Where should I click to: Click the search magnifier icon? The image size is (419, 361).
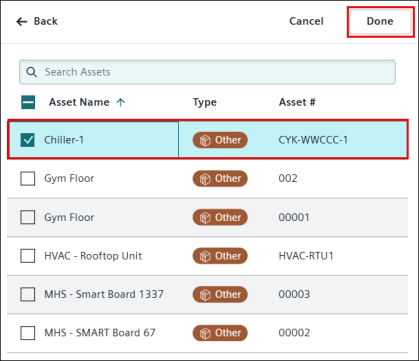pos(31,72)
